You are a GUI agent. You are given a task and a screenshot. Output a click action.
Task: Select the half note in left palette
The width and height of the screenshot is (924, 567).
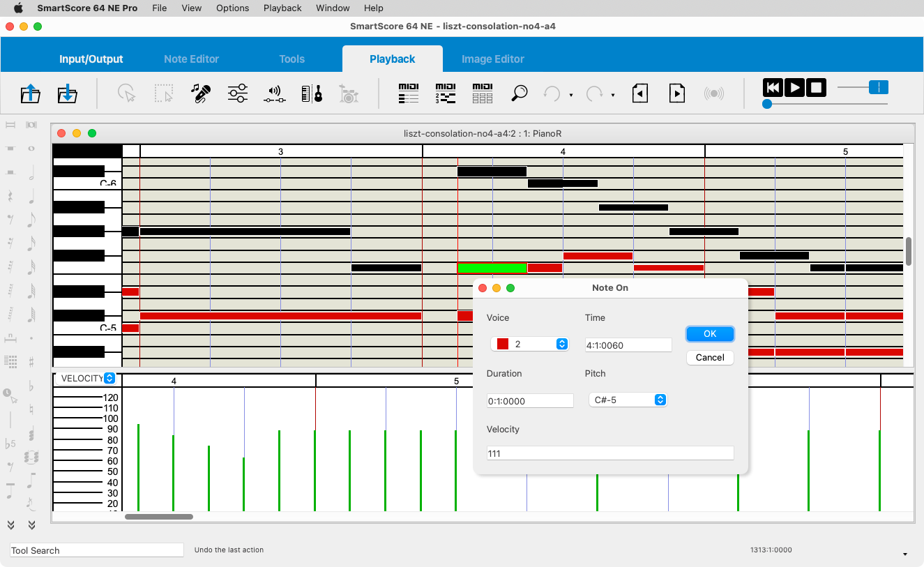click(x=31, y=174)
